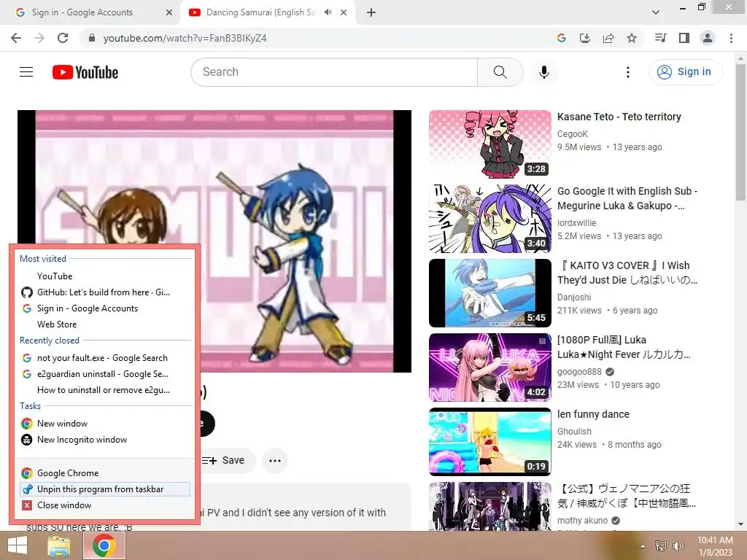Switch to the Sign in - Google Accounts tab
This screenshot has width=747, height=560.
[x=90, y=12]
